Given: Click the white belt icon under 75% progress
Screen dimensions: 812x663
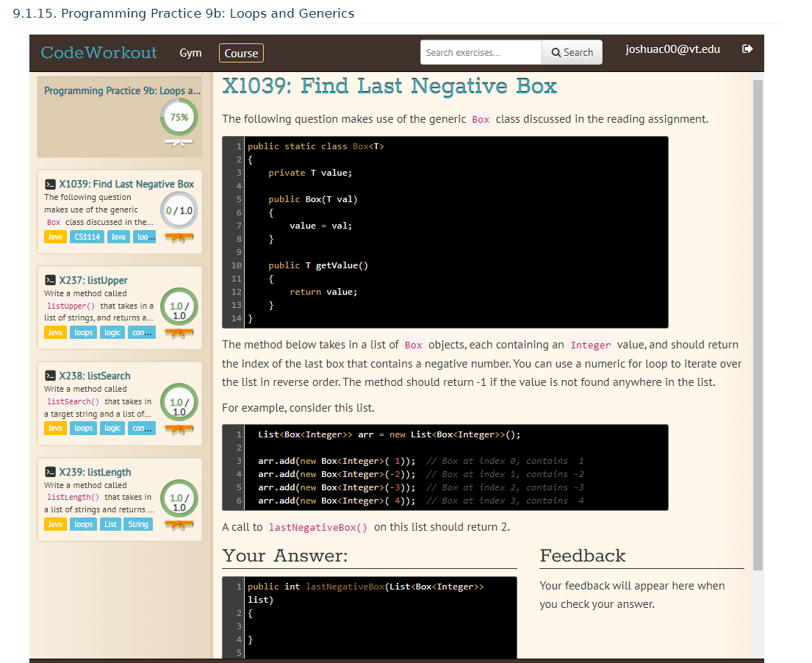Looking at the screenshot, I should pos(179,142).
